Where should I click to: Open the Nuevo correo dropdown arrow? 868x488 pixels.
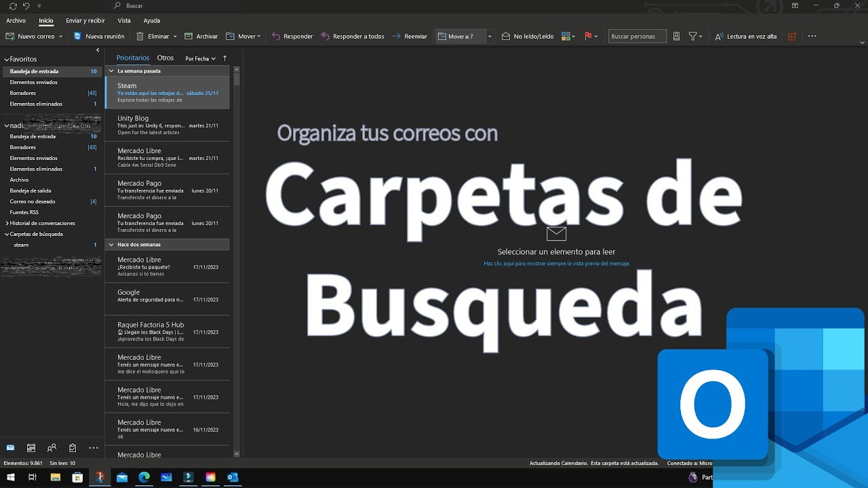[x=61, y=37]
